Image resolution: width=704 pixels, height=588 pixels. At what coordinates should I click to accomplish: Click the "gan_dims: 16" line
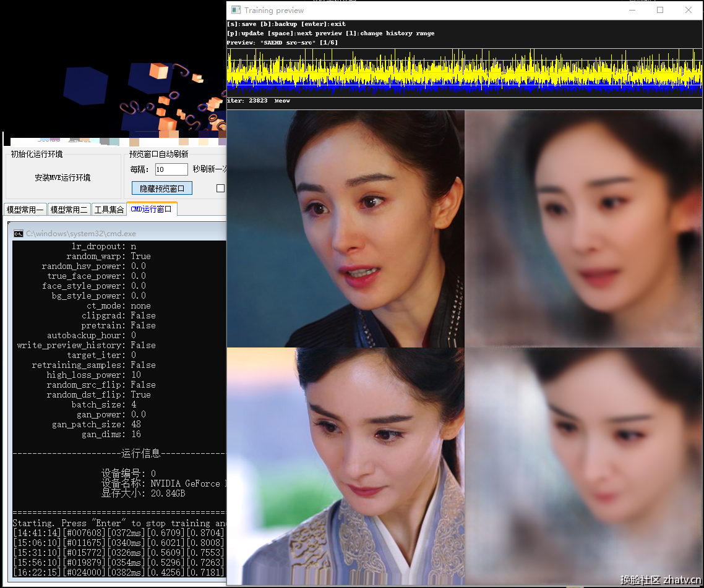click(111, 434)
